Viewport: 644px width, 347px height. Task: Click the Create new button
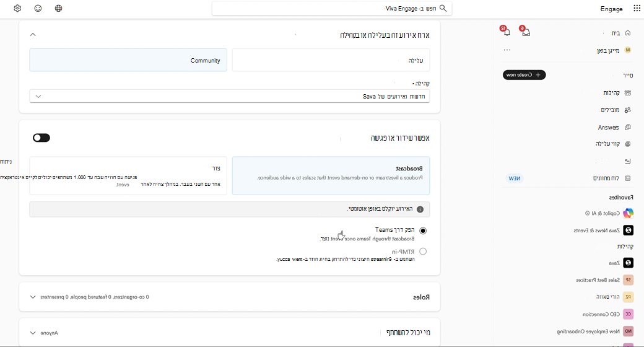pos(524,75)
